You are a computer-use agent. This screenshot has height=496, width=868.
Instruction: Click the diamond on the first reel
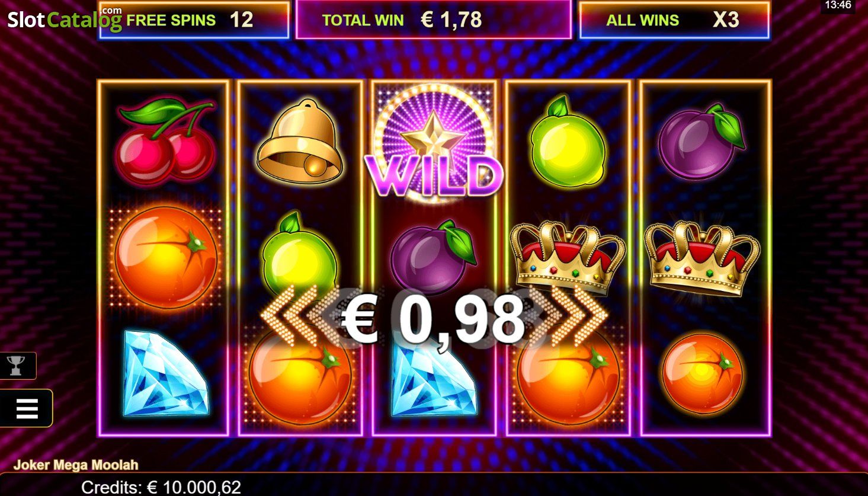(166, 374)
